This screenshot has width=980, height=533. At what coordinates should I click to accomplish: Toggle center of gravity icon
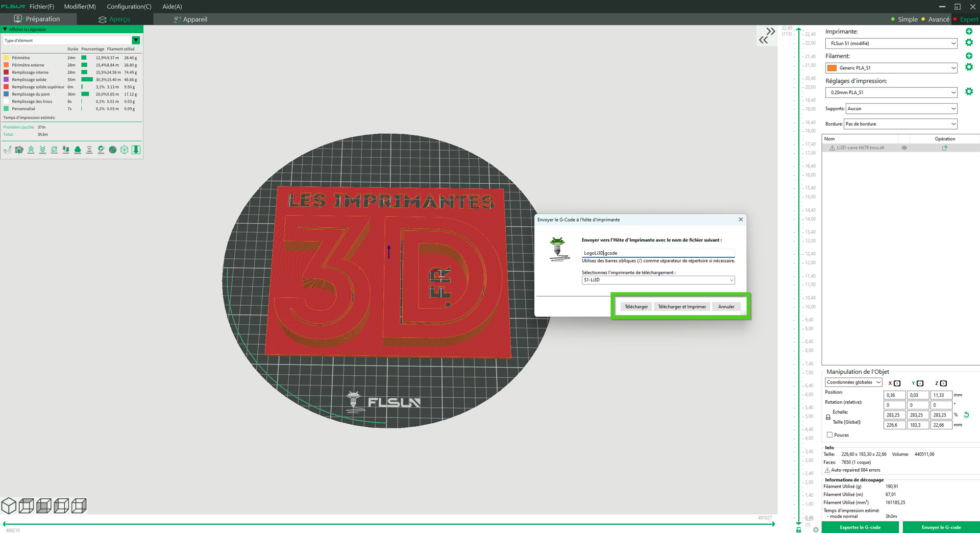(113, 150)
